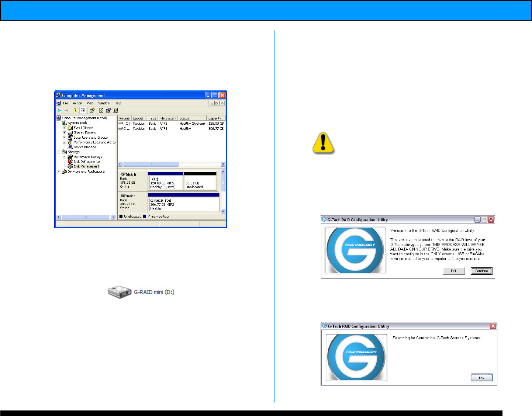
Task: Select the Shared Folders icon in the tree
Action: (x=70, y=132)
